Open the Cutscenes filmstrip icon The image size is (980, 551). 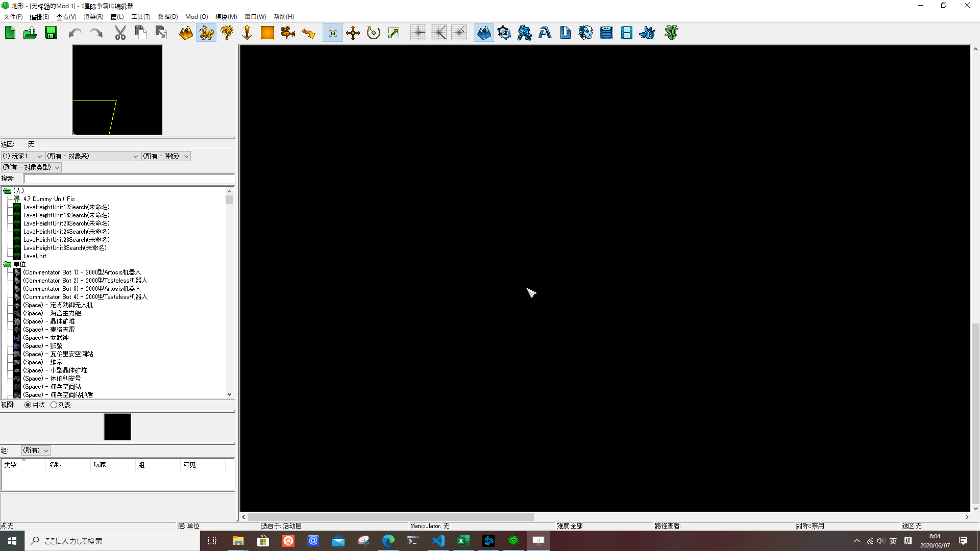626,33
